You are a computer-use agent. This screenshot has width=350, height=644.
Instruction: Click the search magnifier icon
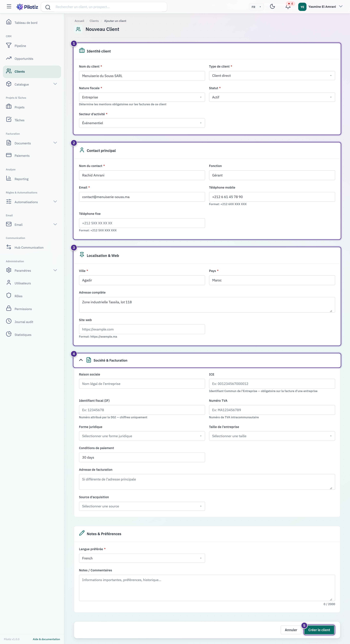[x=48, y=7]
